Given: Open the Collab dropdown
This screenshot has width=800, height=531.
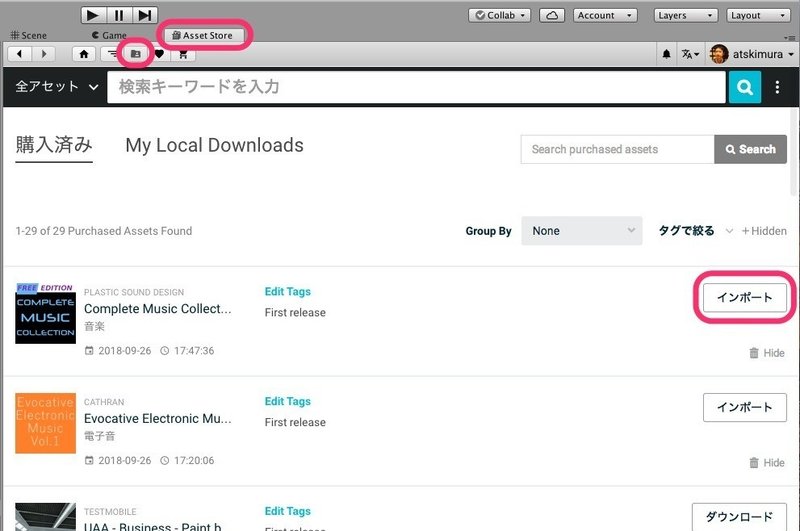Looking at the screenshot, I should [x=499, y=15].
